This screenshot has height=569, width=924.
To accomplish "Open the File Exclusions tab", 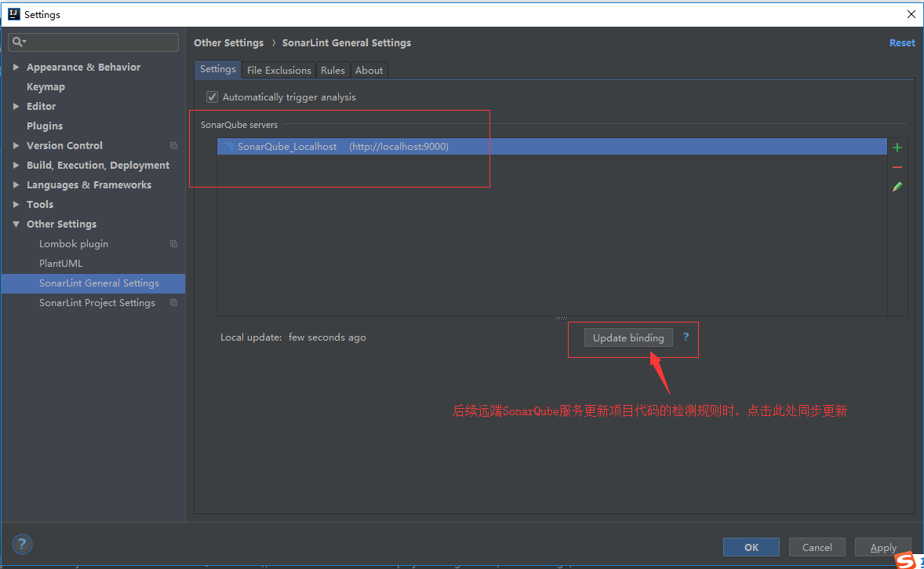I will pos(278,70).
